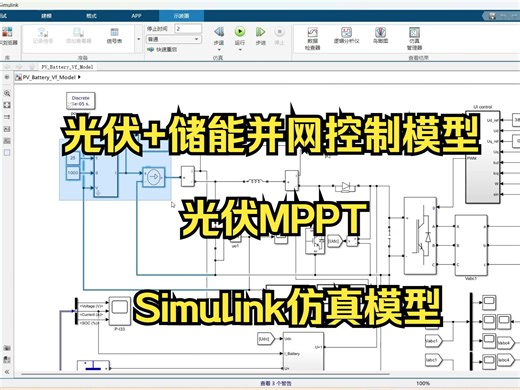Select the Zoom tool in left palette

tap(7, 93)
